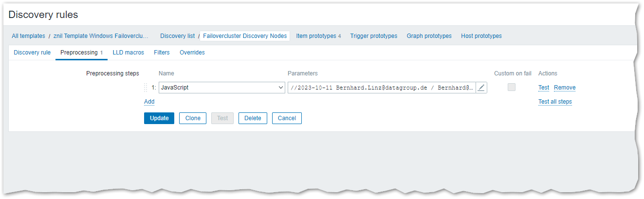Click the drag handle of preprocessing step 1
This screenshot has height=199, width=644.
coord(146,88)
